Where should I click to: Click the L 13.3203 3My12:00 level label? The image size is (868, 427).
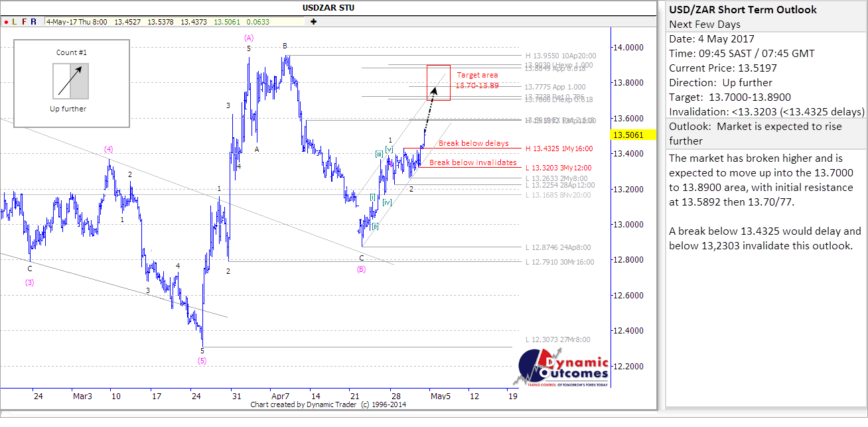(x=559, y=168)
